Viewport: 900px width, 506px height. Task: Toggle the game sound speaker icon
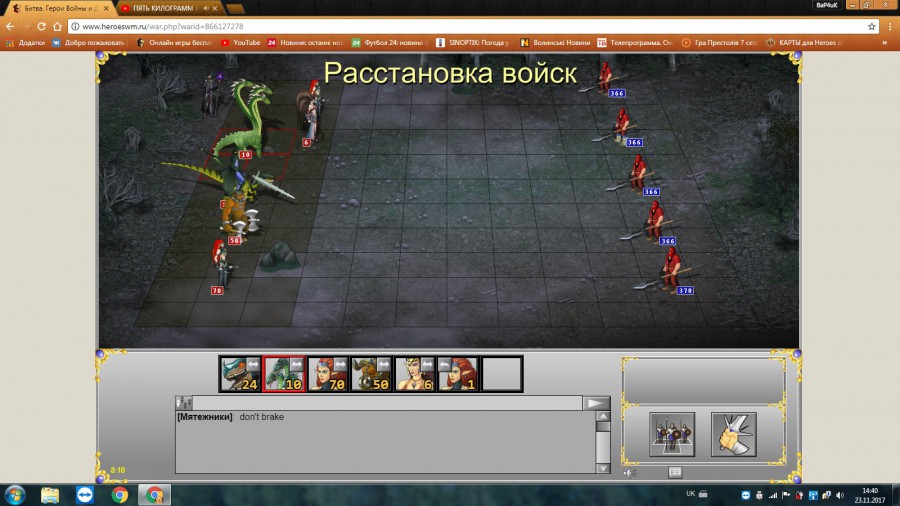point(630,473)
